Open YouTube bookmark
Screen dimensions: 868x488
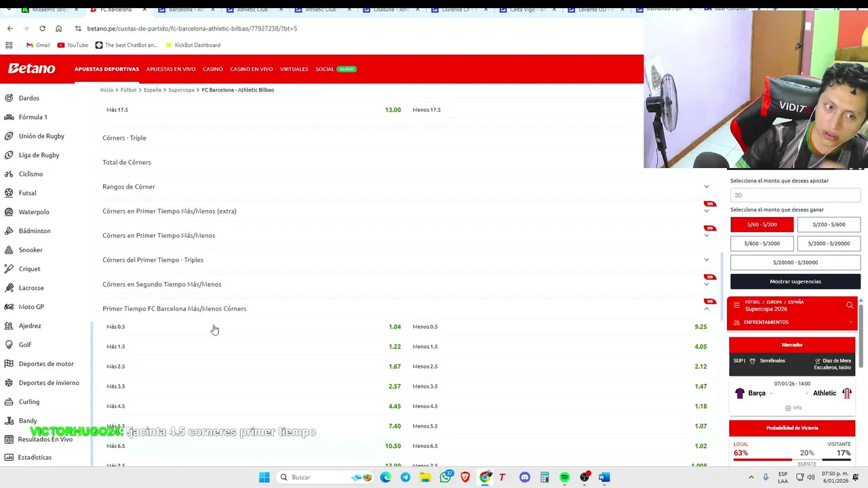73,45
